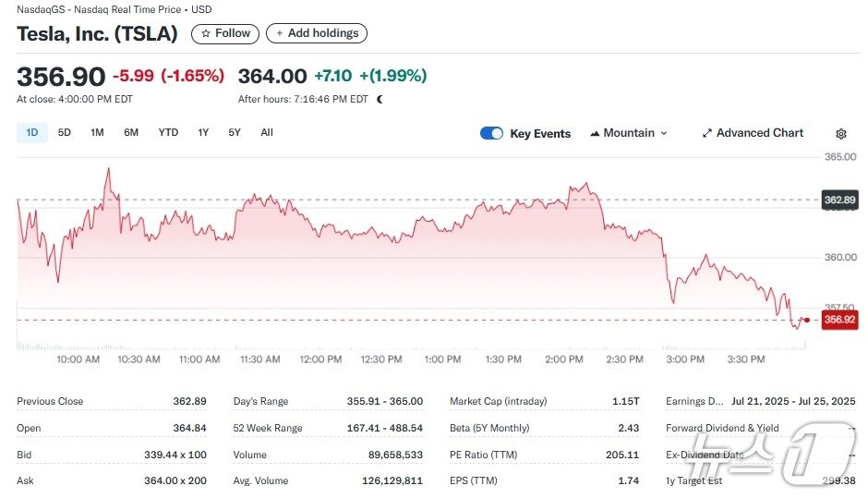Click the plus icon in Add holdings
Screen dimensions: 868x498
tap(280, 33)
